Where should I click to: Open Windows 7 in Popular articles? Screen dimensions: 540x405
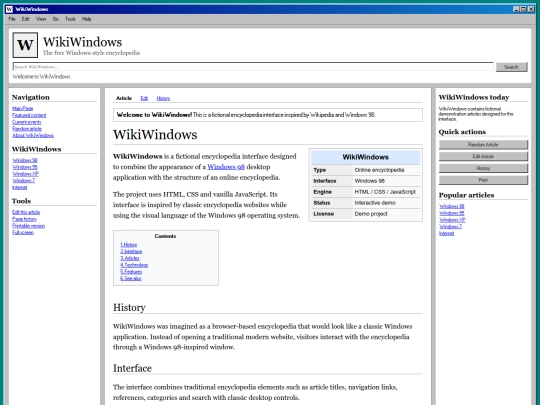[450, 227]
